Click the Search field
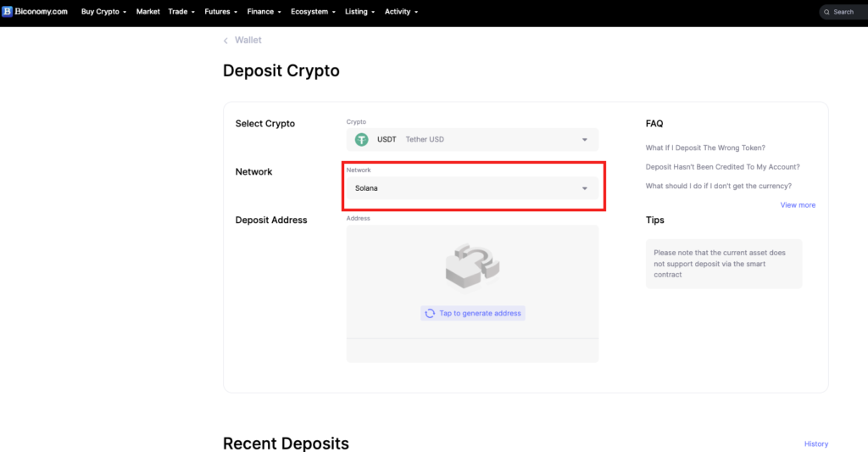Image resolution: width=868 pixels, height=452 pixels. click(x=843, y=12)
